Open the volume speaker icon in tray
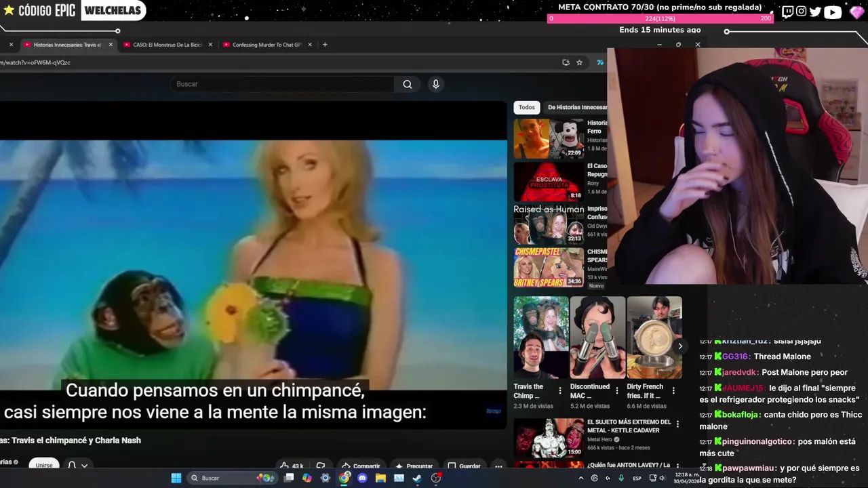 coord(663,478)
